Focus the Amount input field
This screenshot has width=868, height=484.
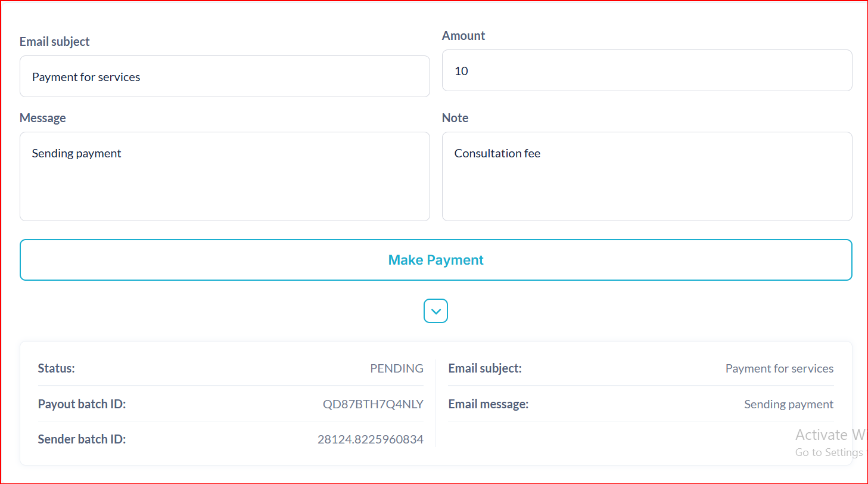click(646, 70)
